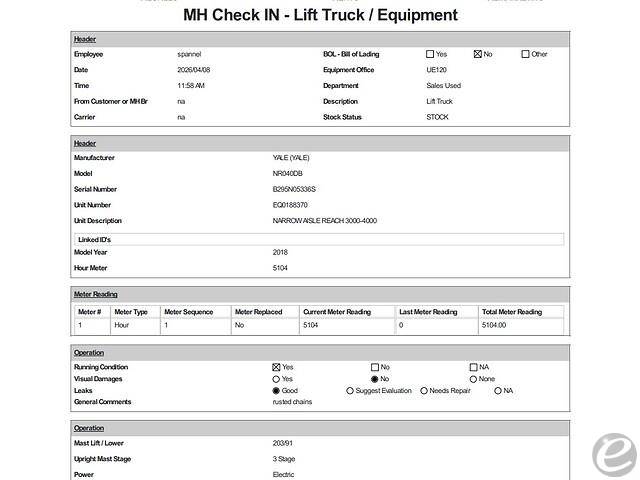Click Mast Lift / Lower value 203/91
This screenshot has width=640, height=480.
pos(282,443)
